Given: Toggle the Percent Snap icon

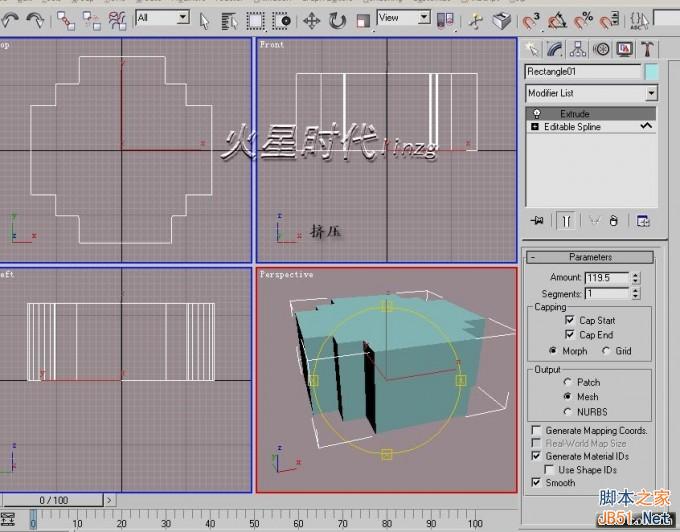Looking at the screenshot, I should coord(583,21).
